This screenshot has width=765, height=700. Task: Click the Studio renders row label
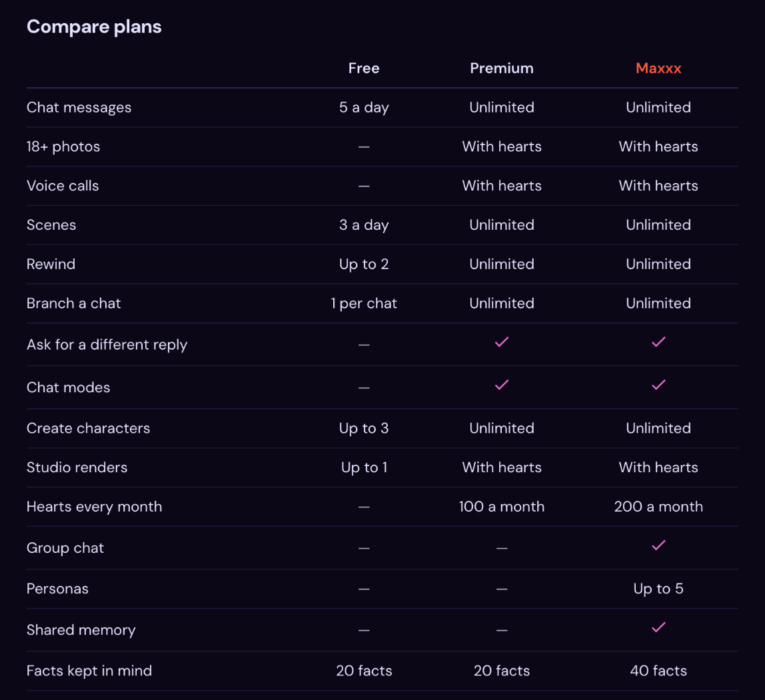pos(77,468)
